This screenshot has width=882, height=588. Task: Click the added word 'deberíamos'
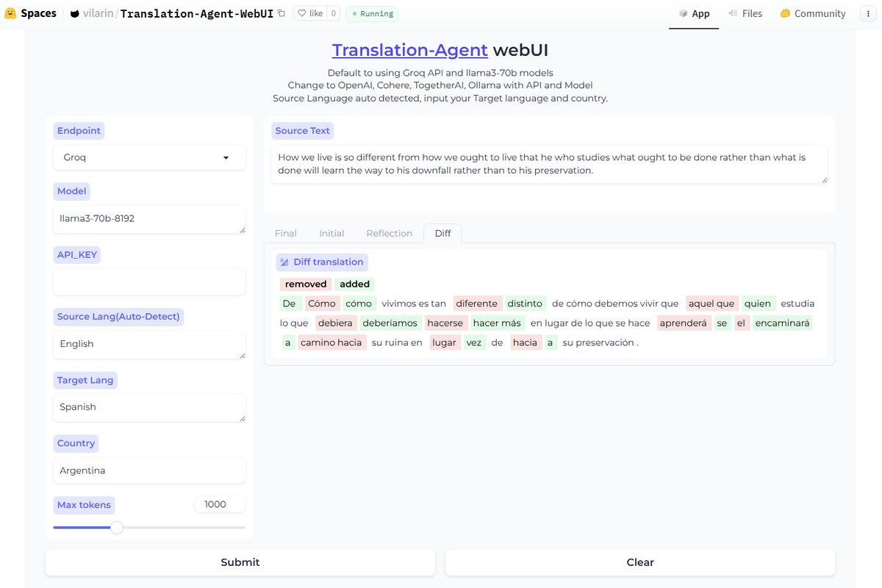point(390,323)
